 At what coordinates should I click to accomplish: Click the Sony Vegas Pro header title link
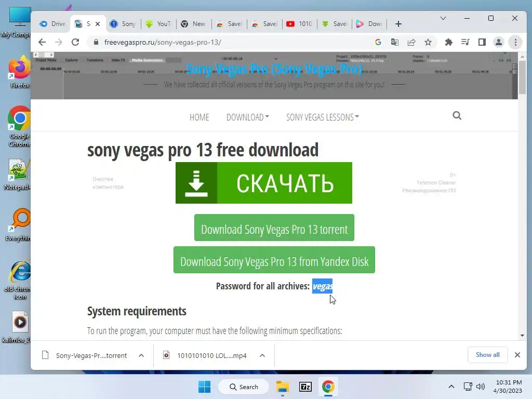click(274, 69)
